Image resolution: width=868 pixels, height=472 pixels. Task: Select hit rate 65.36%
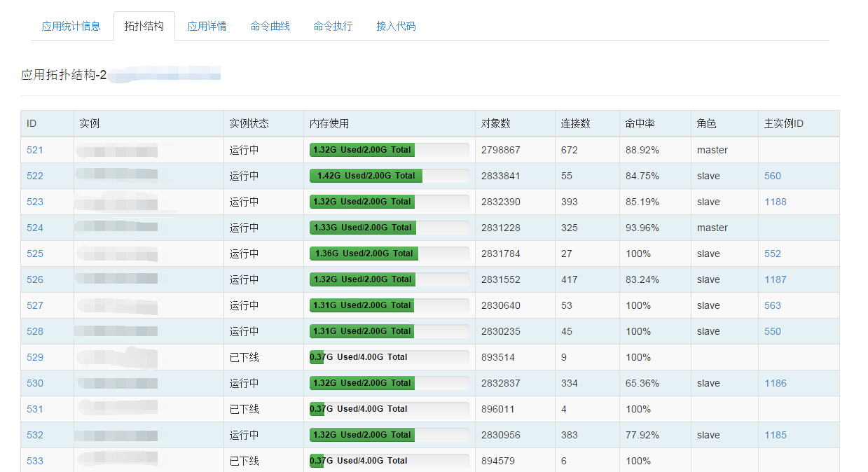tap(642, 383)
